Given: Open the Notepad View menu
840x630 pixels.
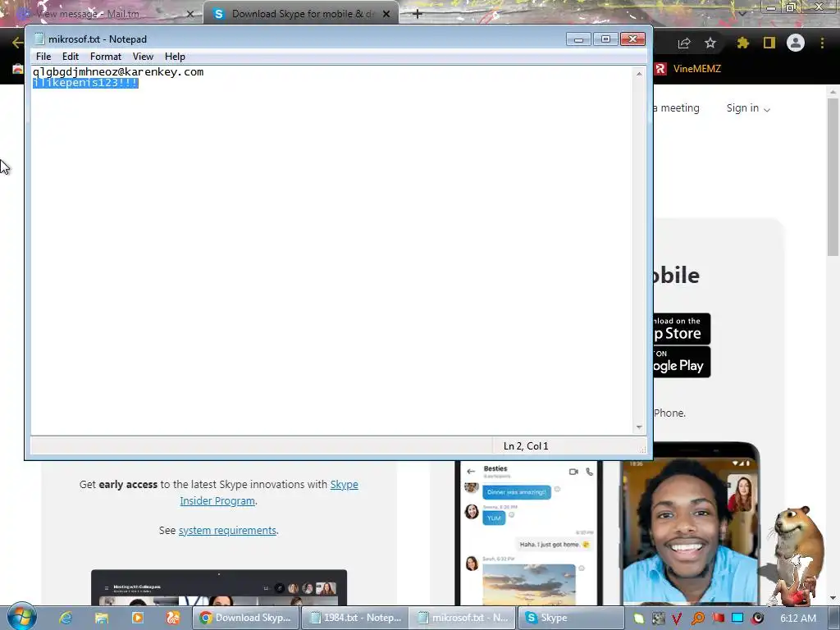Looking at the screenshot, I should tap(143, 57).
